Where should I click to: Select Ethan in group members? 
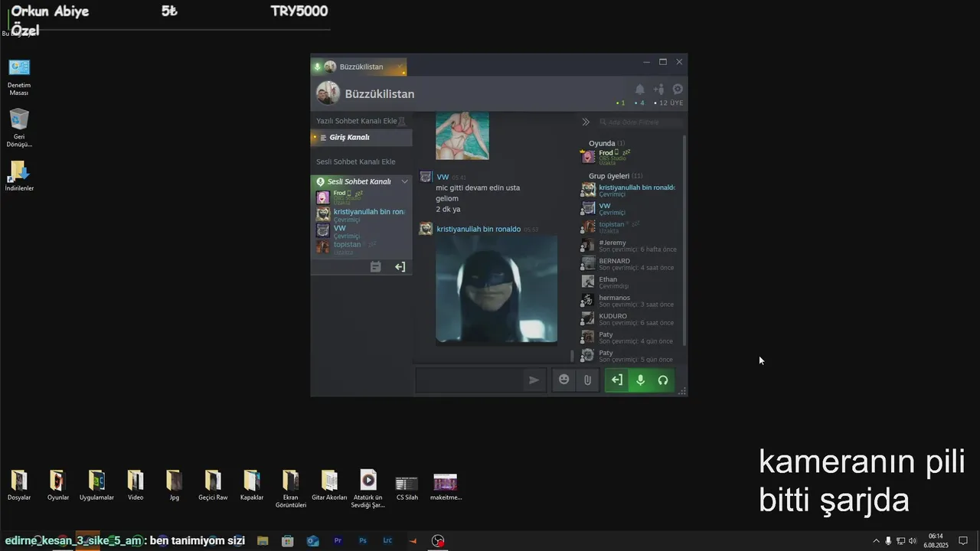632,282
